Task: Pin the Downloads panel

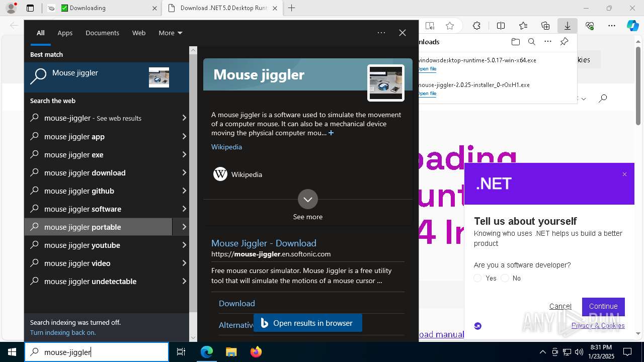Action: (565, 42)
